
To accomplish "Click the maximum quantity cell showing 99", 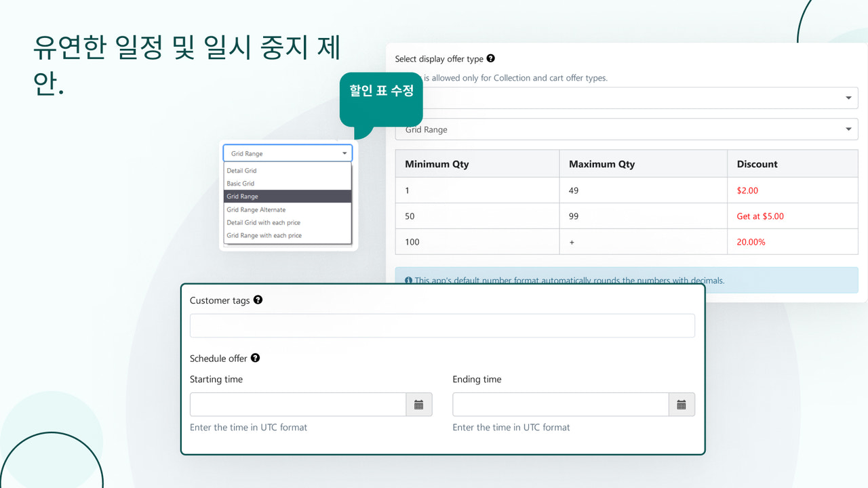I will click(644, 216).
